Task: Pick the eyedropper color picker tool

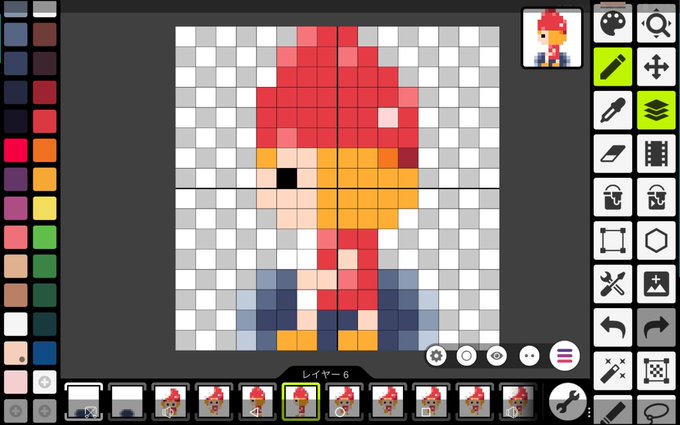Action: pos(613,110)
